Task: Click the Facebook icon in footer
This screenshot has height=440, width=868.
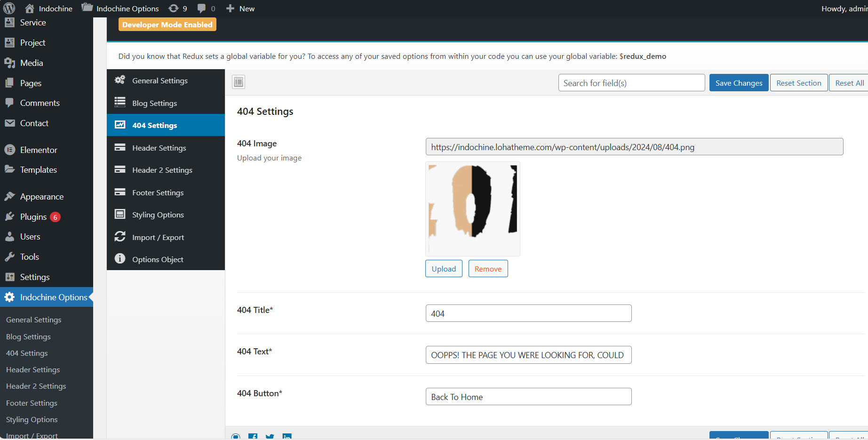Action: click(x=253, y=437)
